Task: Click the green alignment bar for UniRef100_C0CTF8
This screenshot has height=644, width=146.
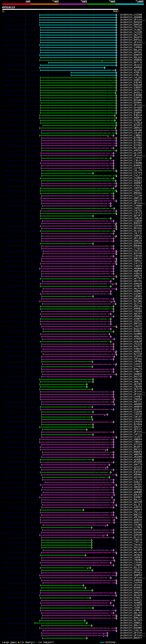Action: [x=68, y=173]
